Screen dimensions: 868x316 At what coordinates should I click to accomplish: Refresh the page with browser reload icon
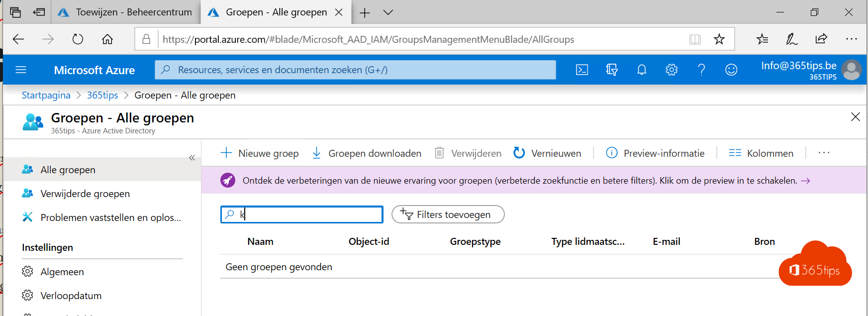[x=78, y=39]
